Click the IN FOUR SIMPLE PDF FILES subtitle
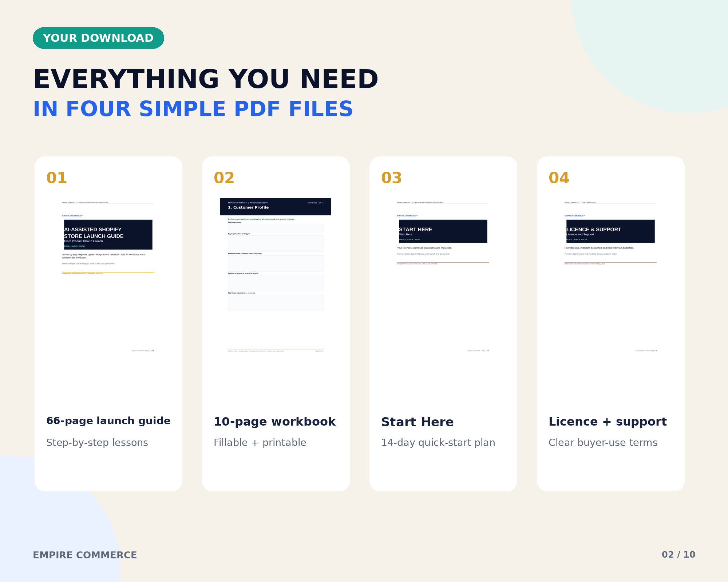Viewport: 728px width, 582px height. point(193,109)
